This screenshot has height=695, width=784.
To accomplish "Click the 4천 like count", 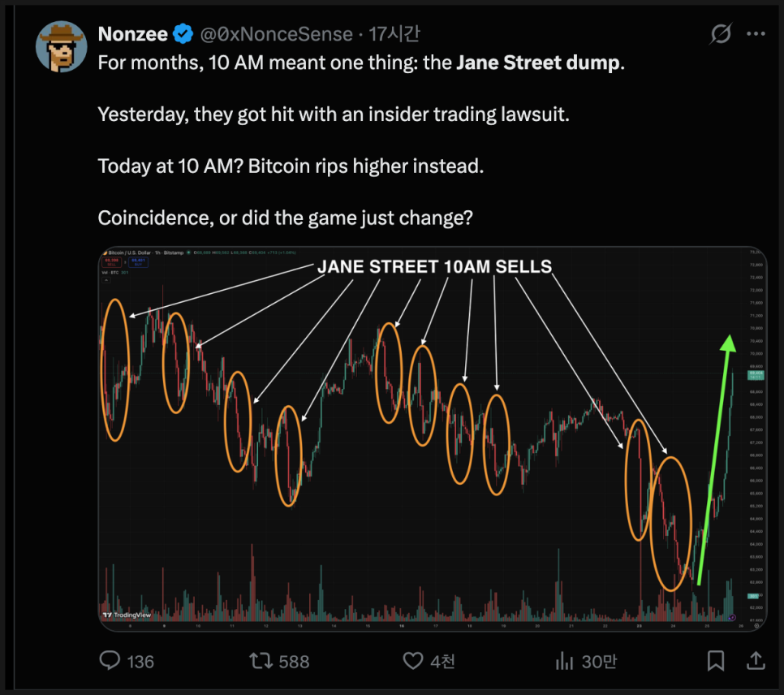I will coord(443,662).
